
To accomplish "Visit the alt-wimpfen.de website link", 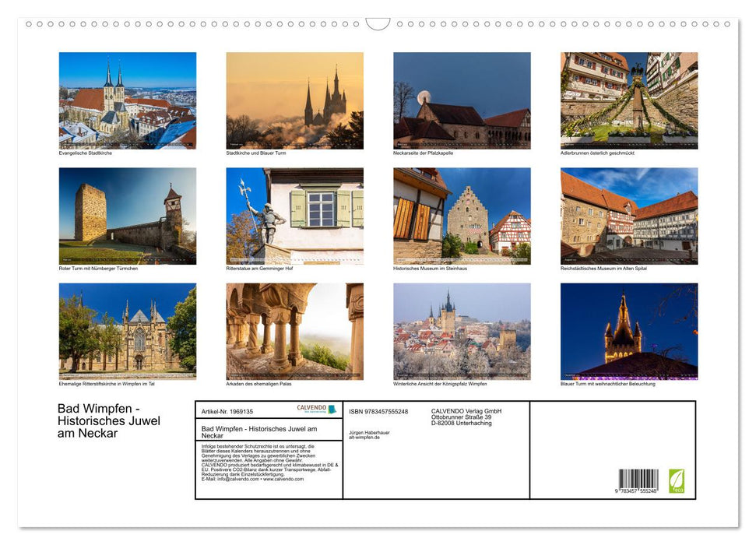I will click(364, 438).
